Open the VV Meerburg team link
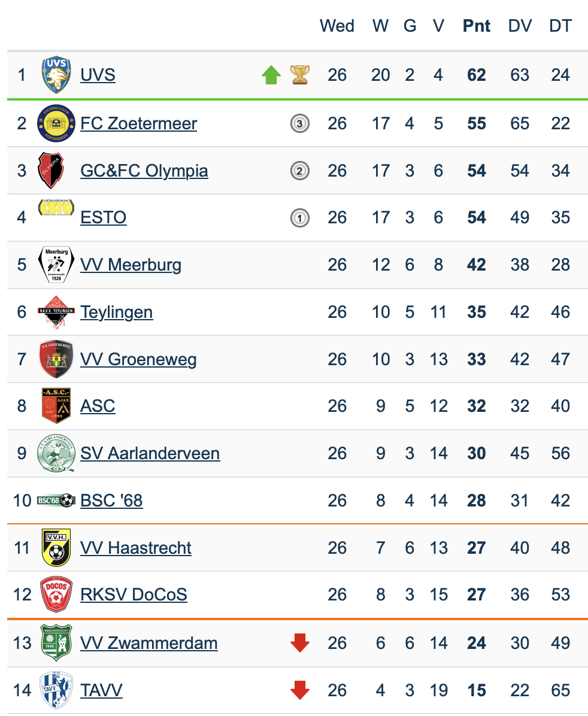 click(x=131, y=265)
